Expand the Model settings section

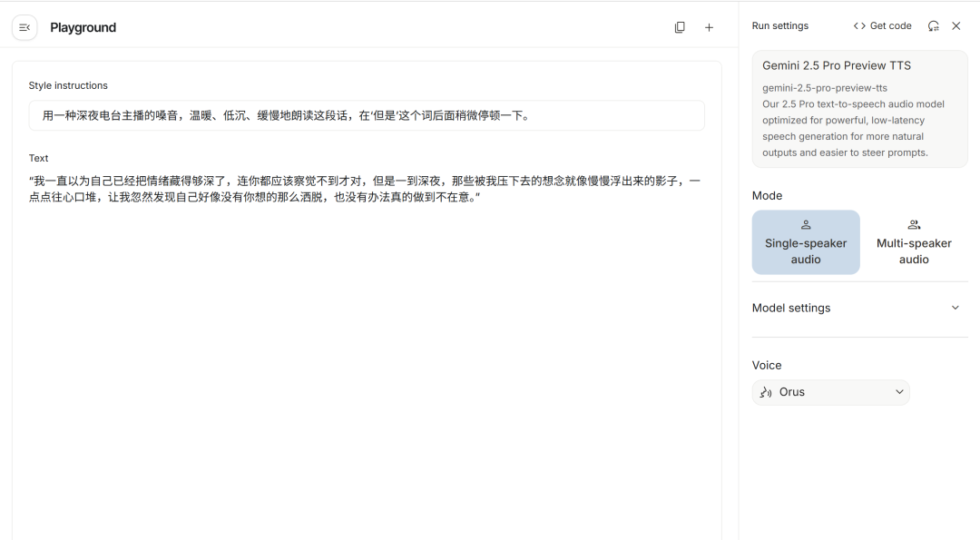859,308
